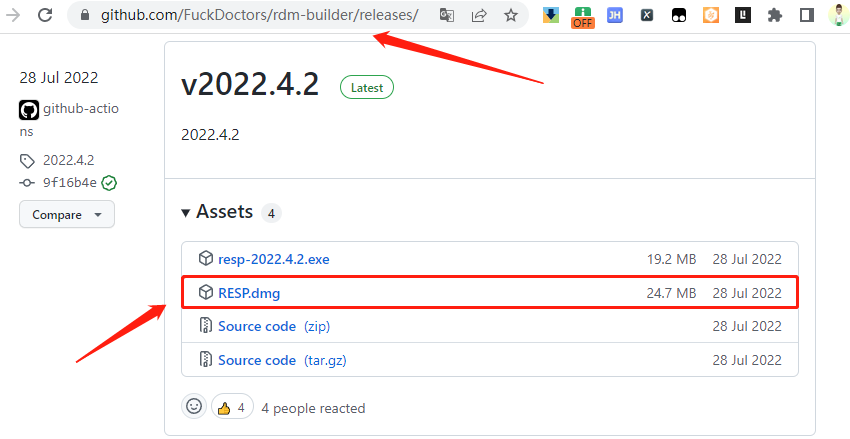Click the github-actions avatar icon
Screen dimensions: 850x439
(x=29, y=110)
